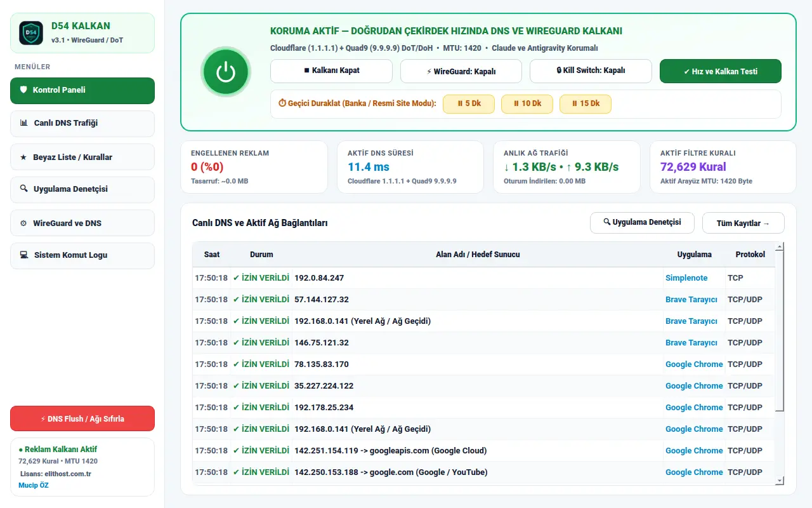Image resolution: width=812 pixels, height=508 pixels.
Task: Pause protection for 5 Dk
Action: click(x=468, y=104)
